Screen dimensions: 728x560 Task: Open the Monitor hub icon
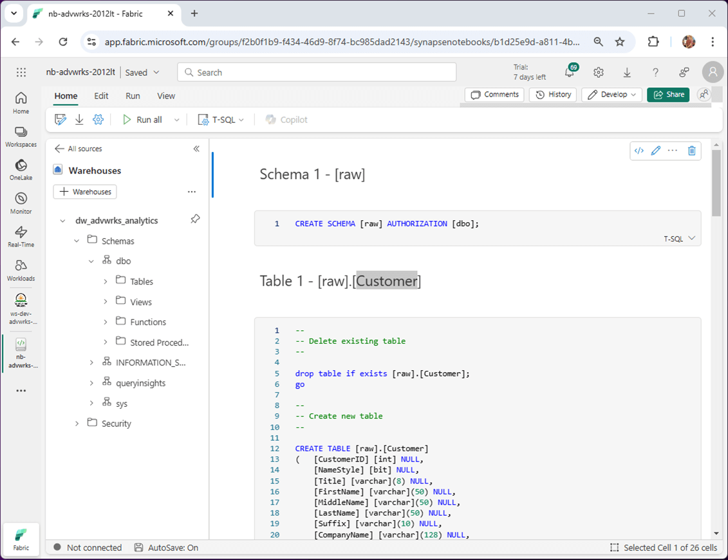click(21, 203)
